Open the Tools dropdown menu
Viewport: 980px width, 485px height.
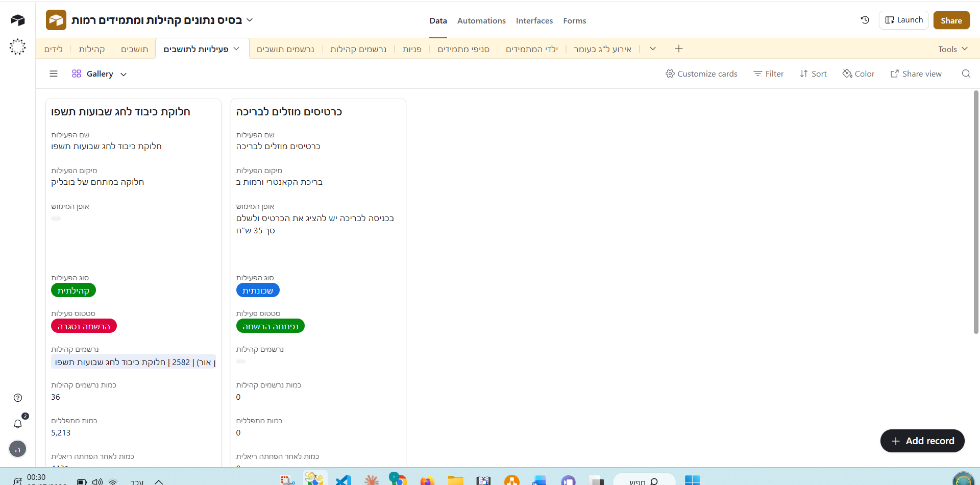tap(952, 49)
